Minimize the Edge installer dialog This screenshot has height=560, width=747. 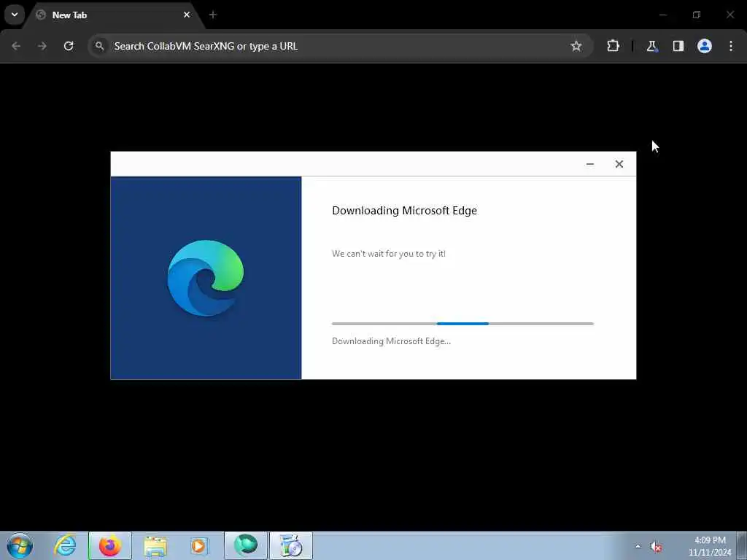coord(589,164)
